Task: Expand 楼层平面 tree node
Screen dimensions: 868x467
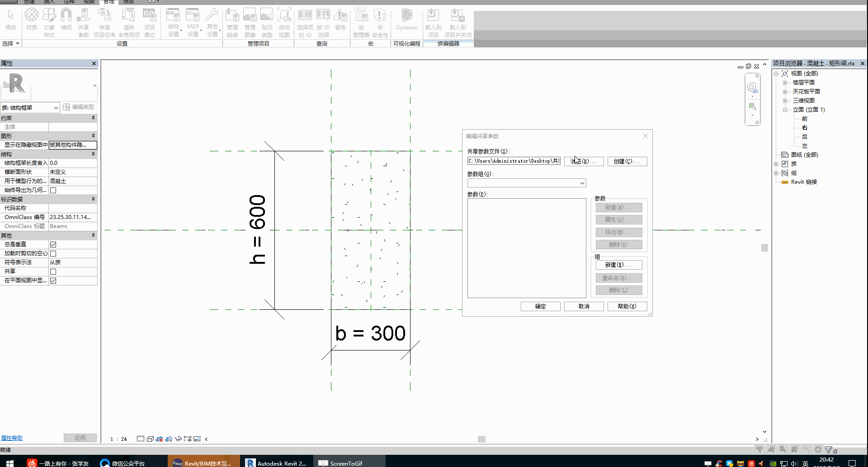Action: [785, 83]
